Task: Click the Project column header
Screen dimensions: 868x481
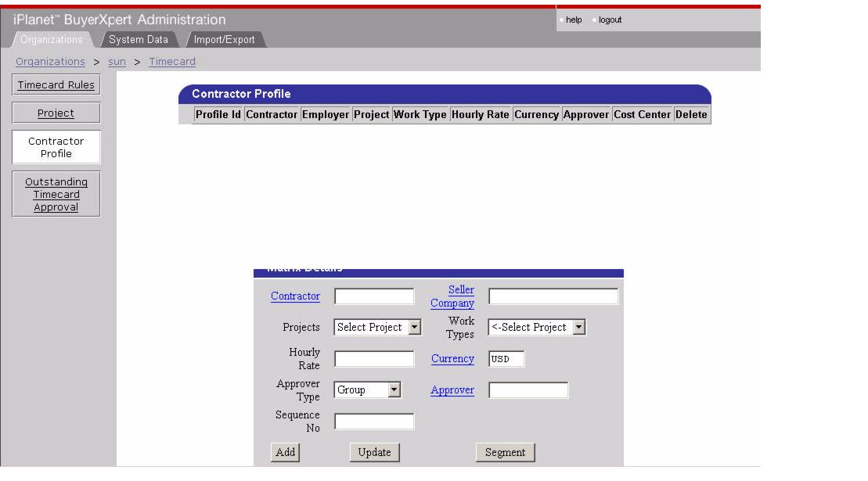Action: click(372, 114)
